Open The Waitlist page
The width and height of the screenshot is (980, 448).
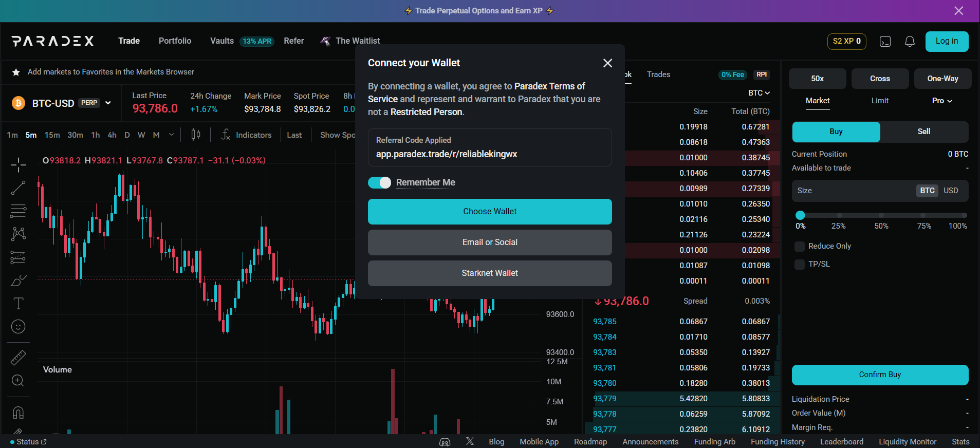click(350, 41)
